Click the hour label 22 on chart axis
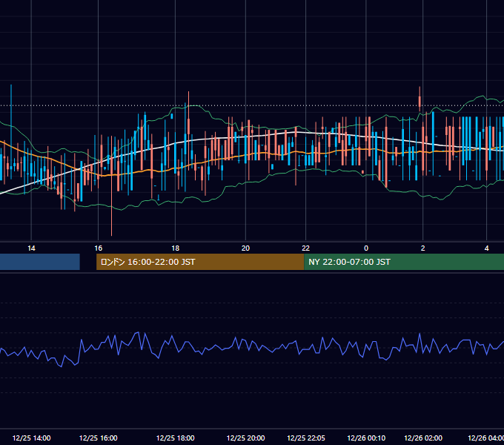504x445 pixels. coord(305,248)
